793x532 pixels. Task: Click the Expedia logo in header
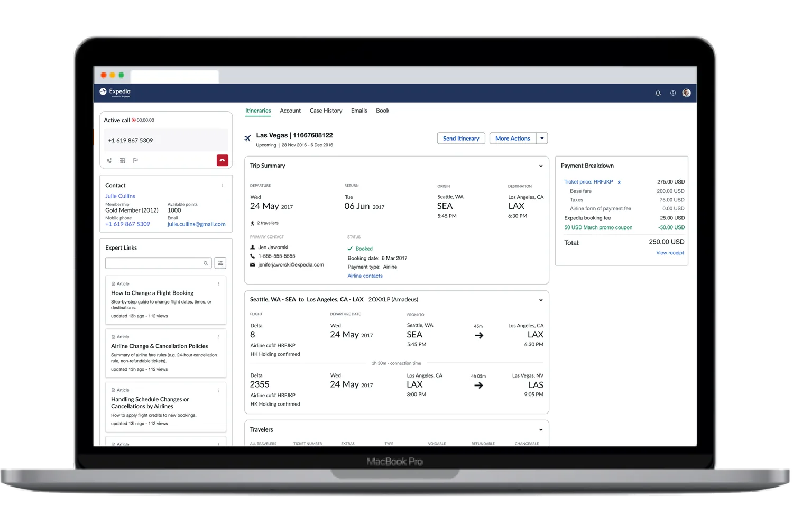click(x=115, y=92)
